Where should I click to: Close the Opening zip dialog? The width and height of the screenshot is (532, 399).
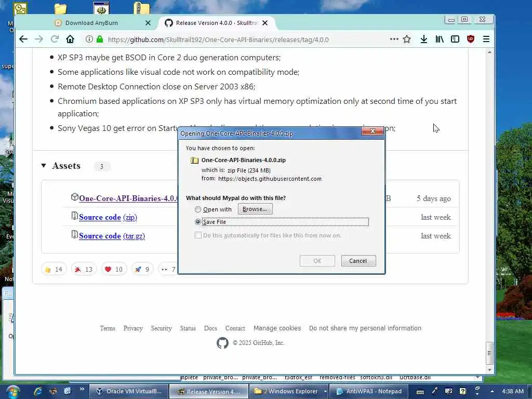pyautogui.click(x=373, y=131)
